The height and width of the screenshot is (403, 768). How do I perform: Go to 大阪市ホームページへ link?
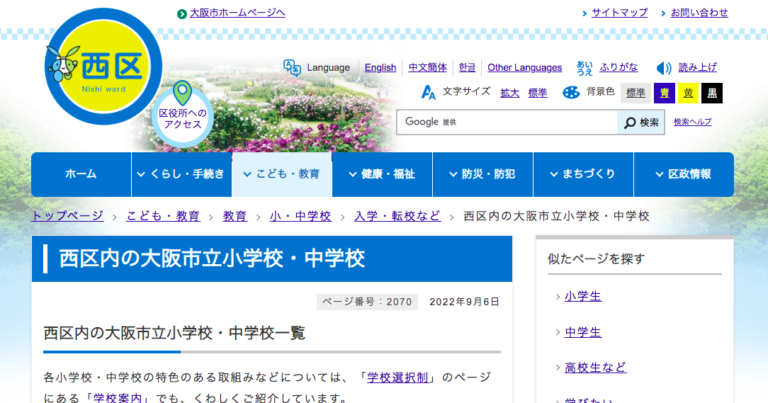click(238, 13)
